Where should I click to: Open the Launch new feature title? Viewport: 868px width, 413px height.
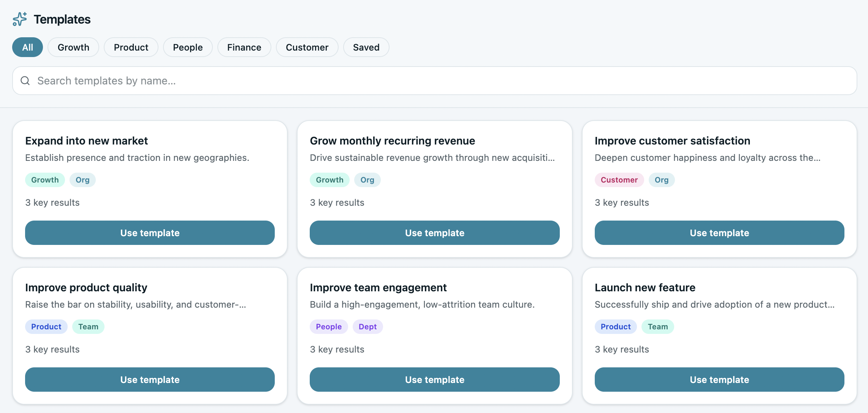tap(645, 288)
